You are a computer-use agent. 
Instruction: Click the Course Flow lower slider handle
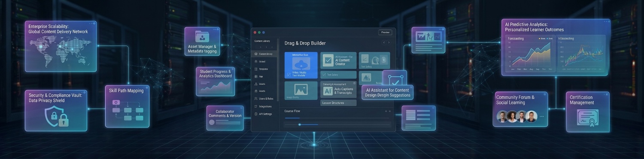pyautogui.click(x=299, y=125)
